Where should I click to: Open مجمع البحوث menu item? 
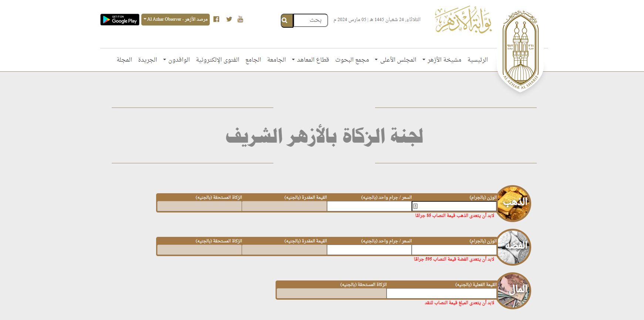[352, 59]
